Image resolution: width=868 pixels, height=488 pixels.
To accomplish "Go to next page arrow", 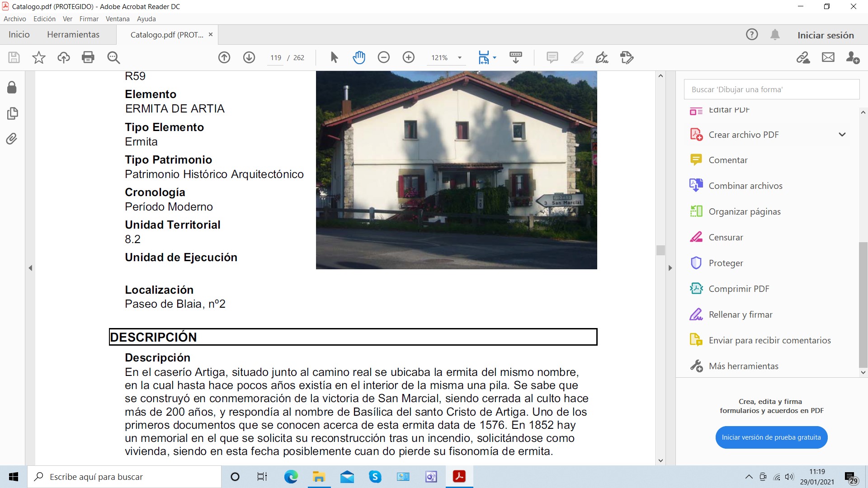I will point(249,57).
